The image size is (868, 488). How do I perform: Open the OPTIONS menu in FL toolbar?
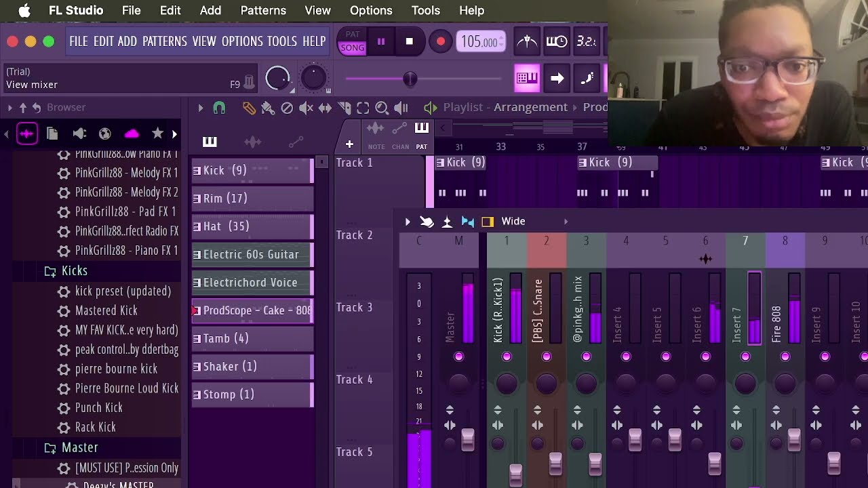pyautogui.click(x=242, y=41)
